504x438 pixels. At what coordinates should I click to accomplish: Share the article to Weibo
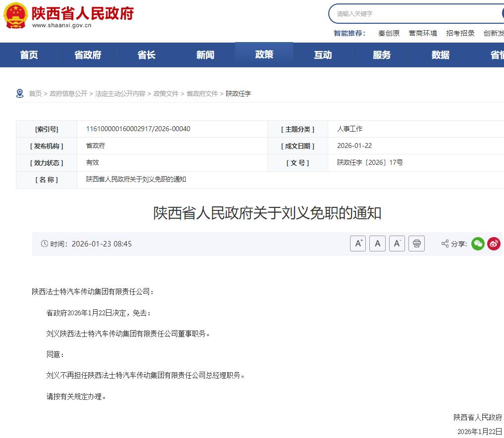494,243
